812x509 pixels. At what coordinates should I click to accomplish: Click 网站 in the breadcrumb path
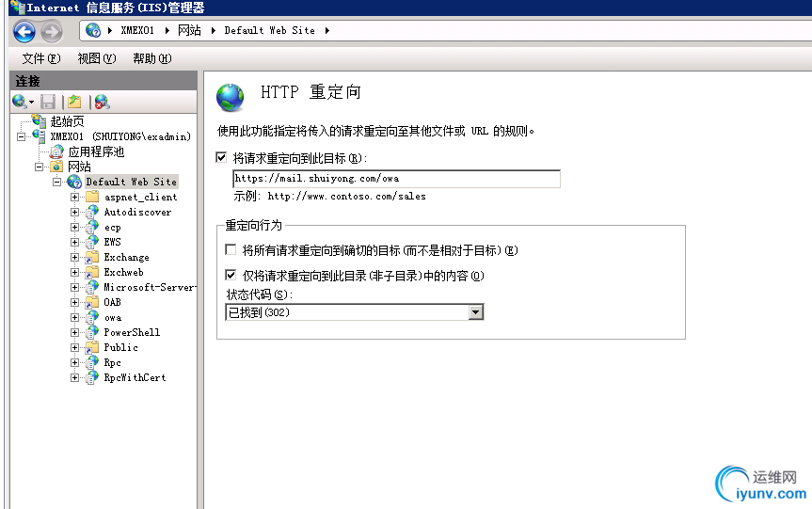point(189,30)
